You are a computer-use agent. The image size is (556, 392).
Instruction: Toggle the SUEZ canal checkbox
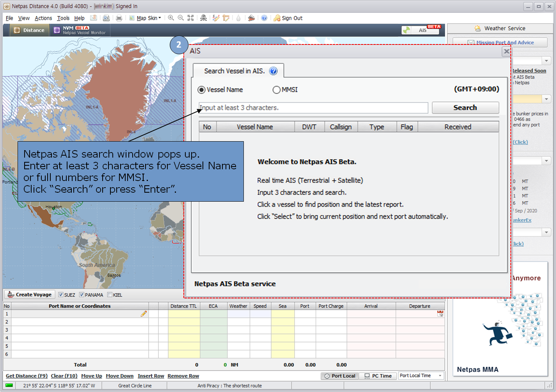(60, 295)
